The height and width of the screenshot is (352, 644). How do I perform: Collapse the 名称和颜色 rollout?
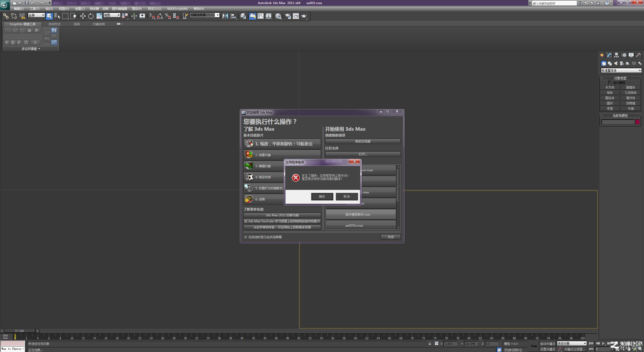[x=620, y=116]
